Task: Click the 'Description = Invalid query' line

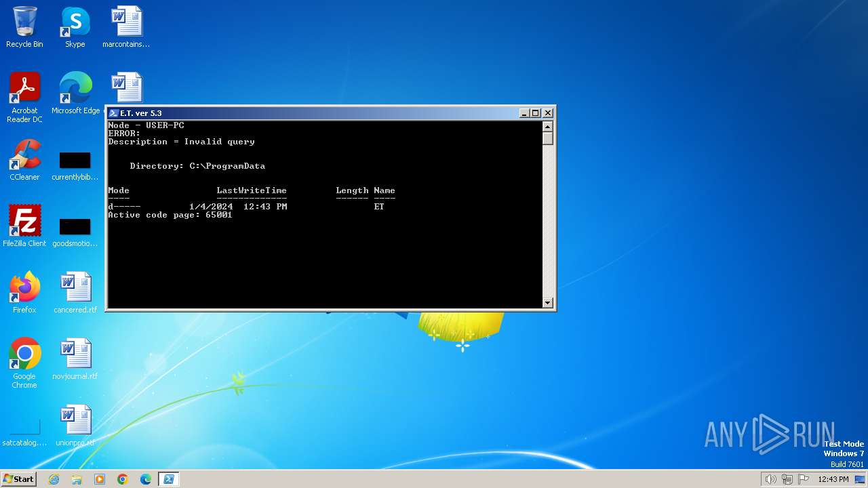Action: (181, 142)
